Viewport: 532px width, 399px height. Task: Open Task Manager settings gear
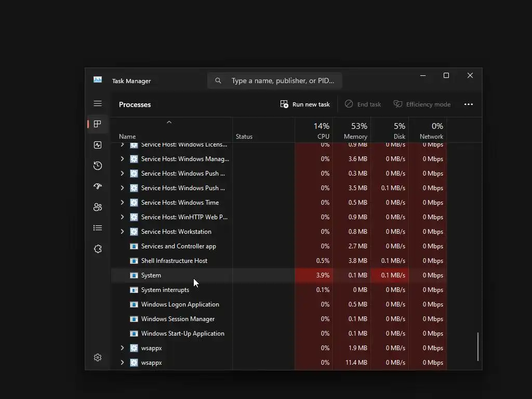coord(98,357)
